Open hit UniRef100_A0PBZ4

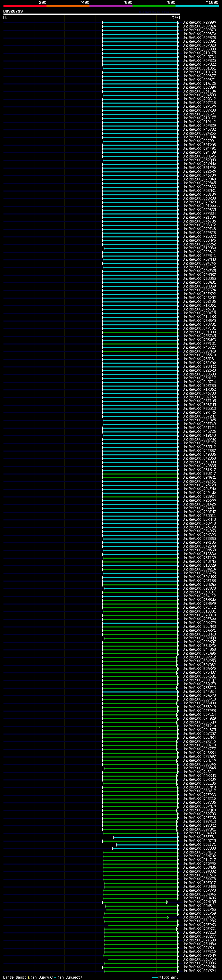click(199, 26)
